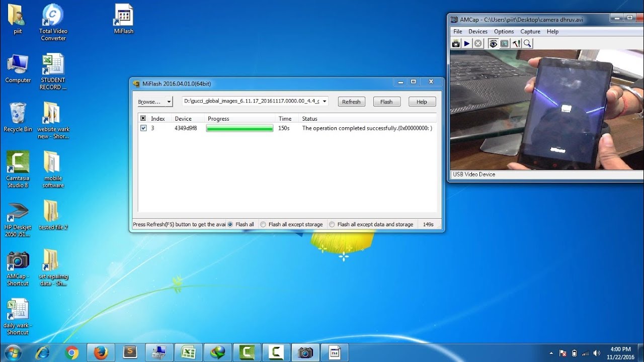The width and height of the screenshot is (644, 362).
Task: Click the AMCap magnifier zoom icon
Action: 527,44
